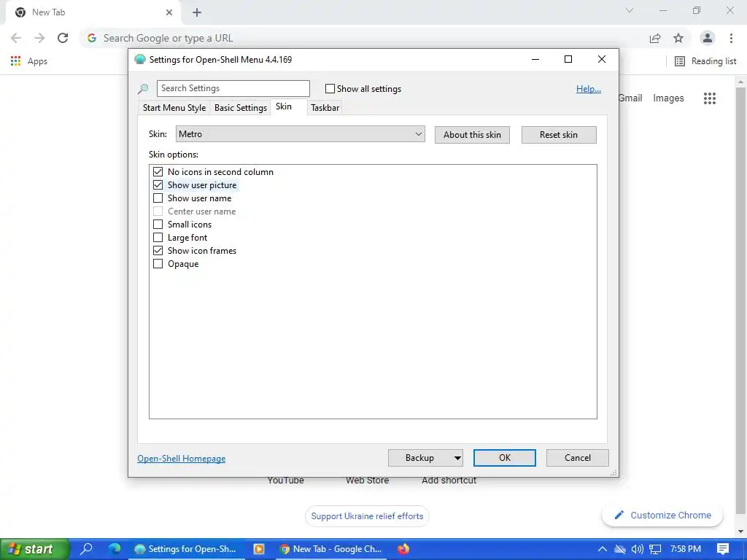Click Support Ukraine relief efforts link
This screenshot has width=747, height=560.
pos(367,516)
